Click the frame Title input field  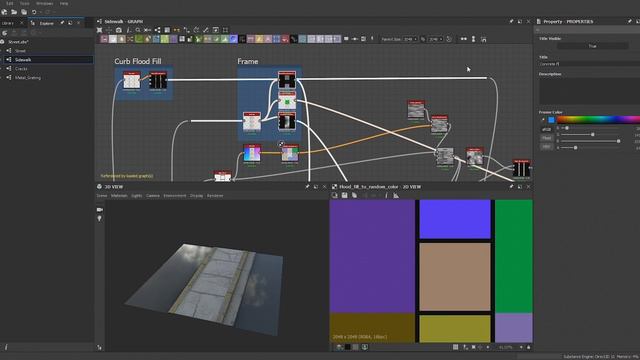tap(589, 64)
